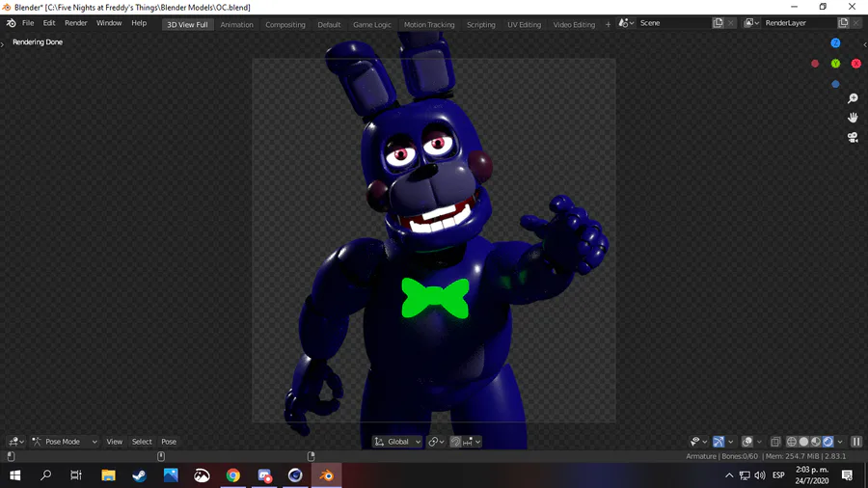Toggle the camera view gizmo
This screenshot has height=488, width=868.
853,137
